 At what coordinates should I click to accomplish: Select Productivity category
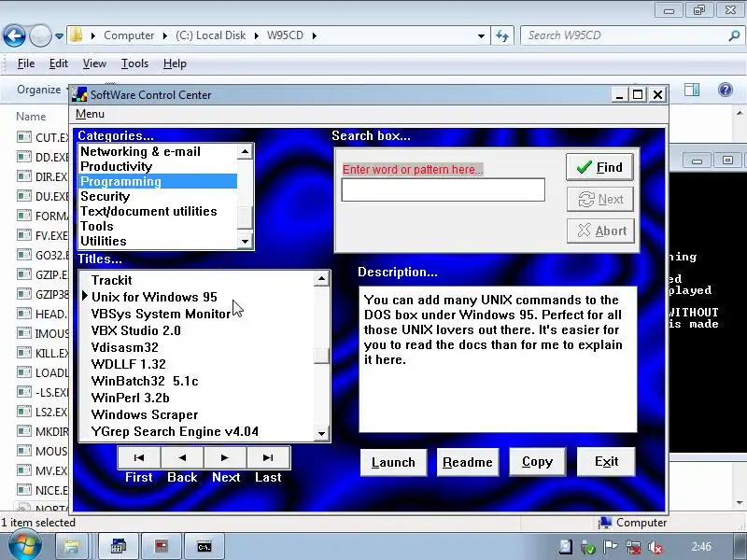157,166
